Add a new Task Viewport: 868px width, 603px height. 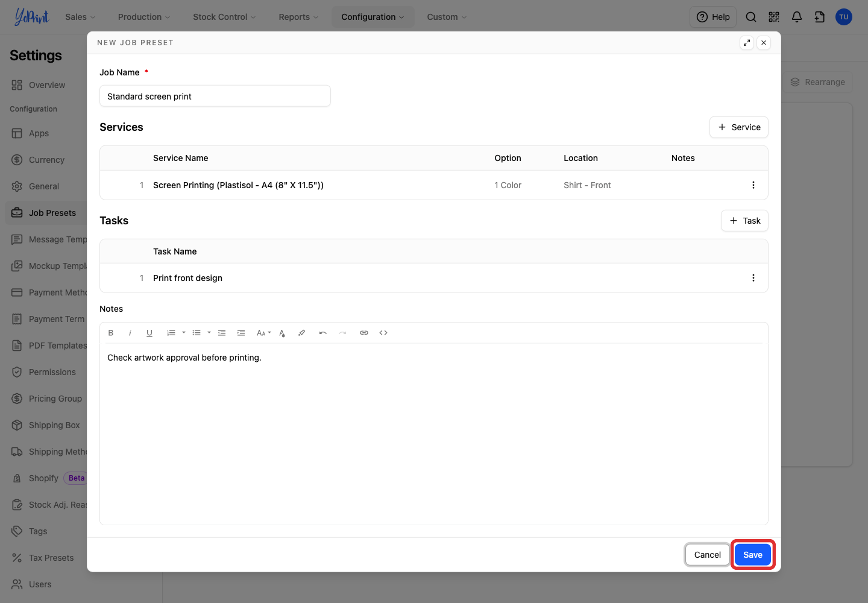[x=745, y=221]
